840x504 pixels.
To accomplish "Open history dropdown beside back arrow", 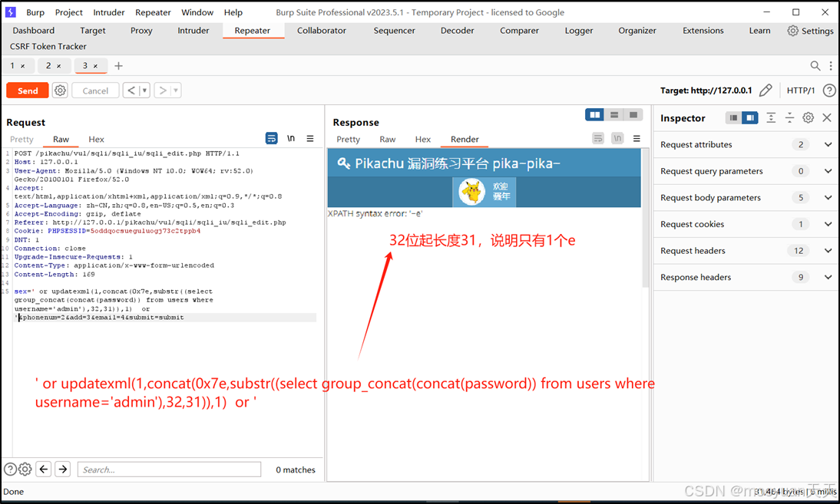I will coord(144,91).
